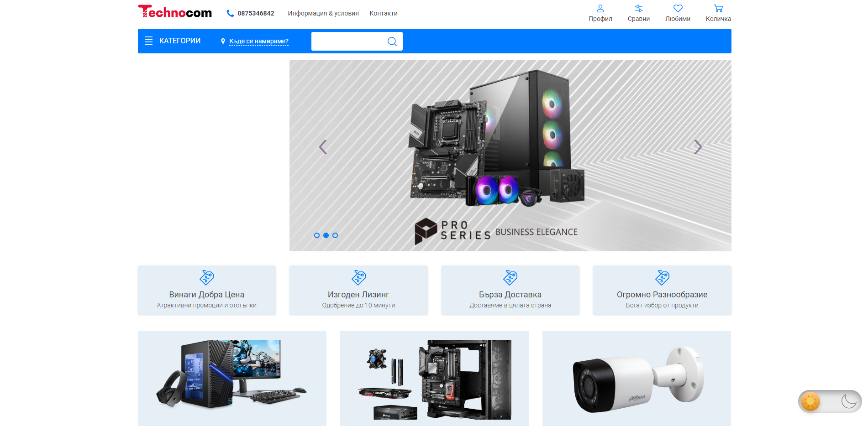This screenshot has height=426, width=868.
Task: Open the Контакти menu item
Action: coord(383,13)
